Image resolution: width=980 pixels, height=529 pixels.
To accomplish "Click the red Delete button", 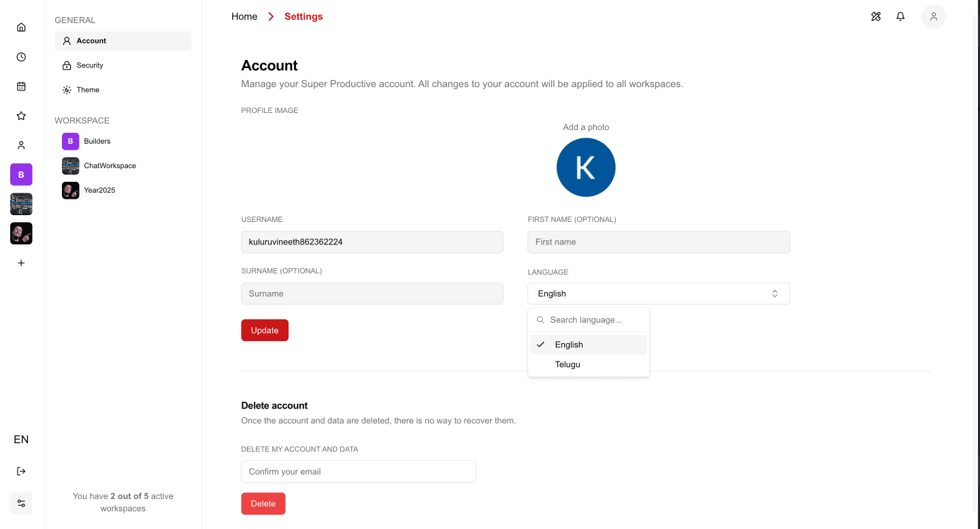I will (263, 503).
